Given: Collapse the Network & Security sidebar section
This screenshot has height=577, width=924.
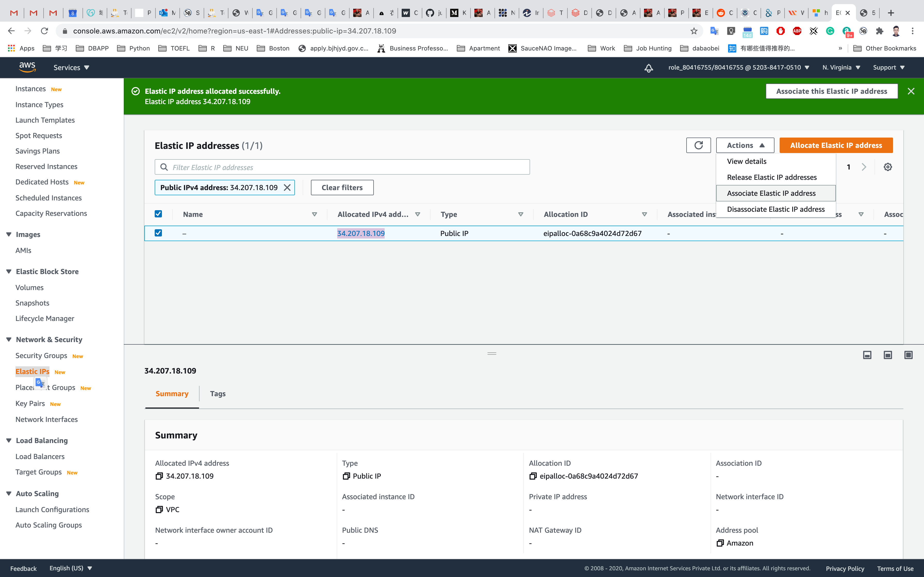Looking at the screenshot, I should [9, 340].
